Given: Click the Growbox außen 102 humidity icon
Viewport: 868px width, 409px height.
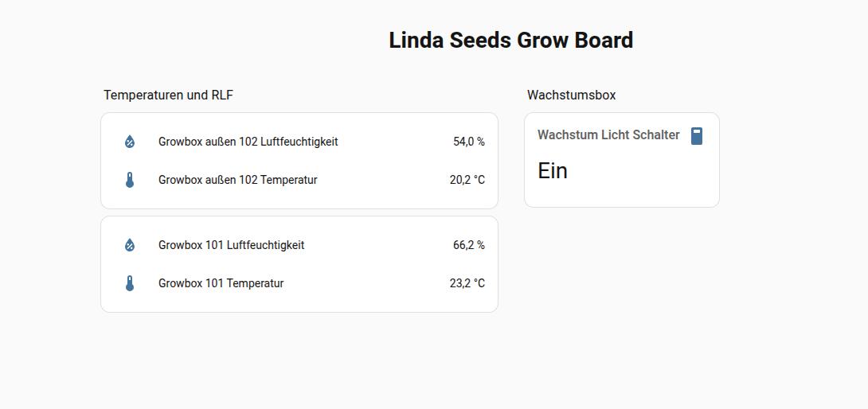Looking at the screenshot, I should coord(130,142).
